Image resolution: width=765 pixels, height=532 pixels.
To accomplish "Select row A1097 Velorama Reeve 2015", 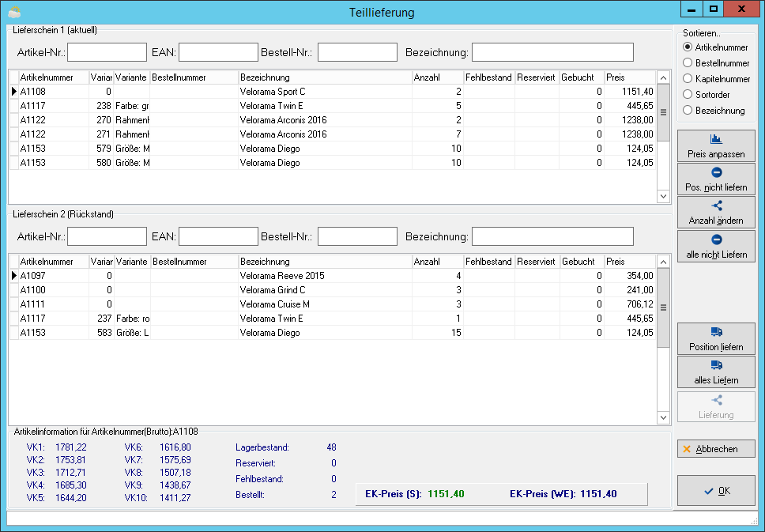I will (332, 276).
